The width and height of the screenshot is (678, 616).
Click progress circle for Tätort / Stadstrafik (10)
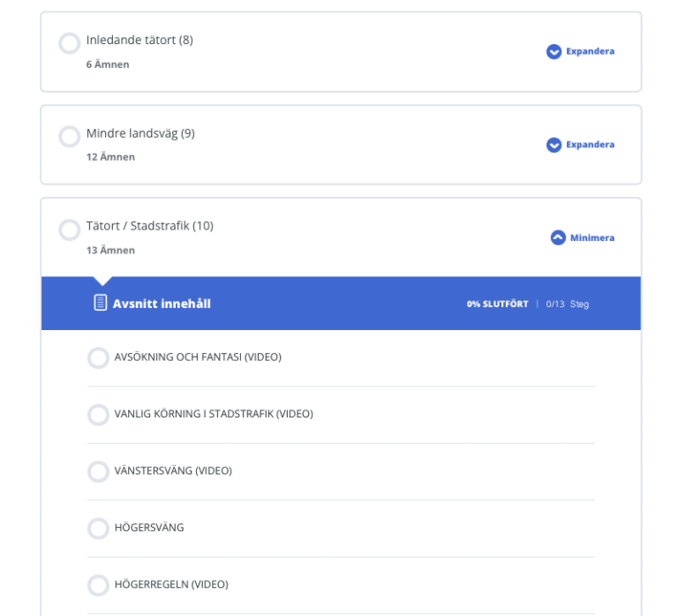70,229
